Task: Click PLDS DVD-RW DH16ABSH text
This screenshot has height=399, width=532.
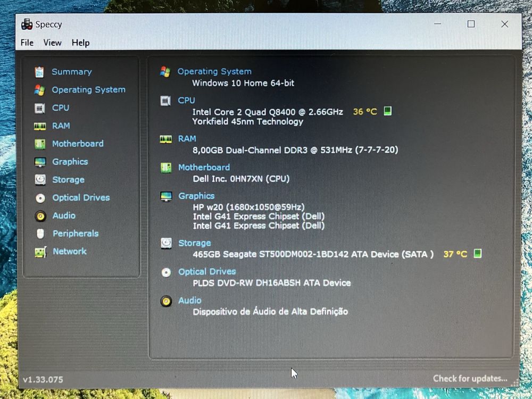Action: (272, 283)
